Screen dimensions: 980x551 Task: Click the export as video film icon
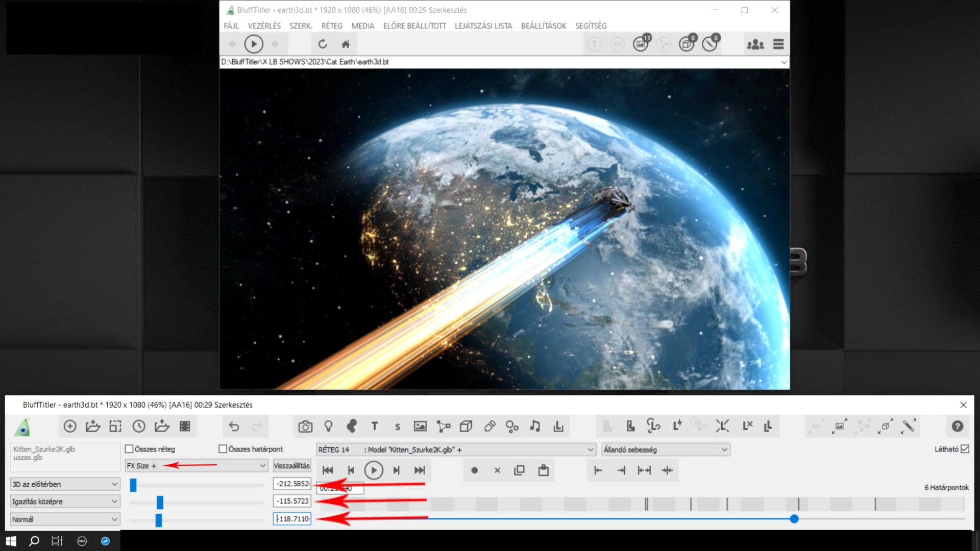point(185,427)
